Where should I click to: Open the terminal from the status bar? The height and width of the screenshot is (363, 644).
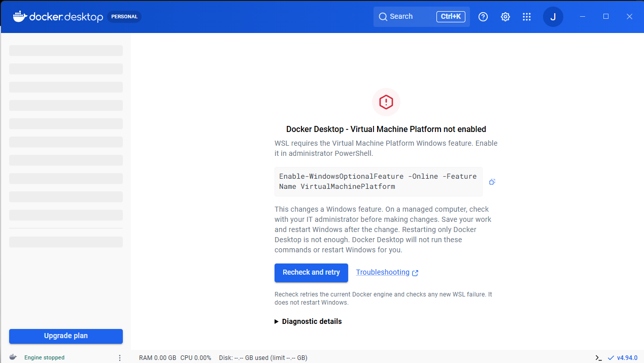pos(599,357)
